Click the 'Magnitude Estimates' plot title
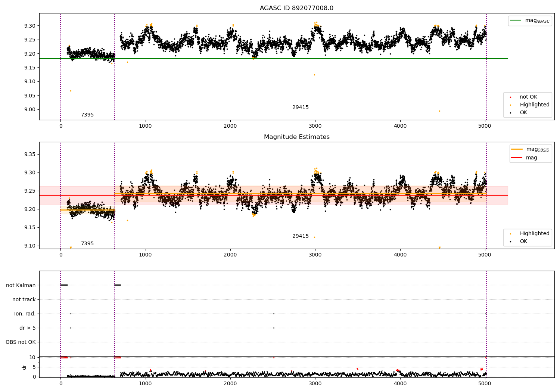 coord(296,137)
